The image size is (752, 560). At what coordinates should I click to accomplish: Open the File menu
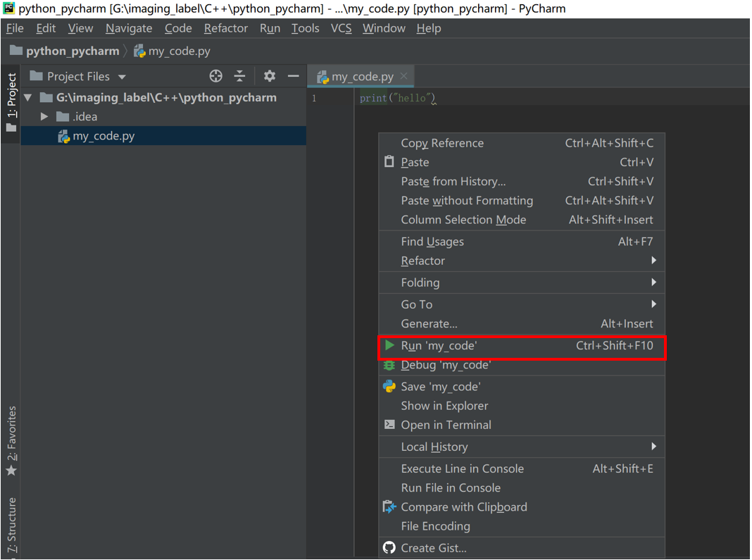point(15,28)
